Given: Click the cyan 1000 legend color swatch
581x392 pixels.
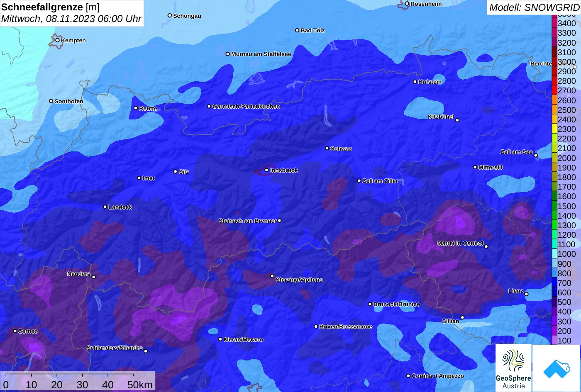Looking at the screenshot, I should click(554, 254).
